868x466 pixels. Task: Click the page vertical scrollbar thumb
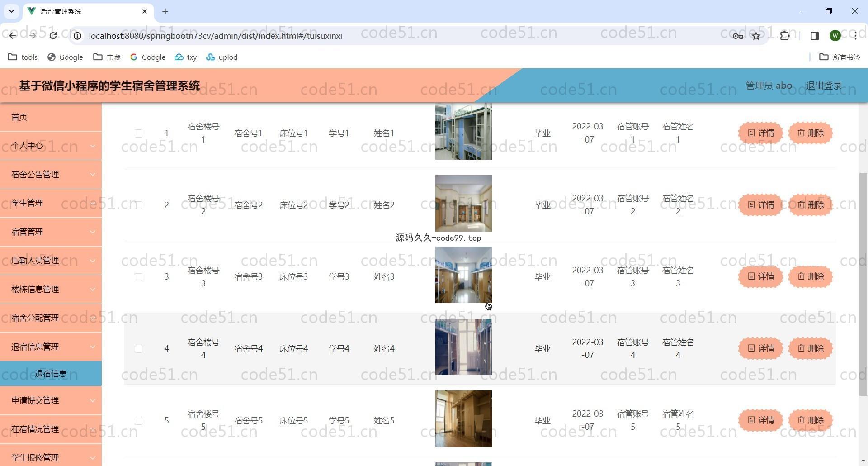[x=863, y=284]
